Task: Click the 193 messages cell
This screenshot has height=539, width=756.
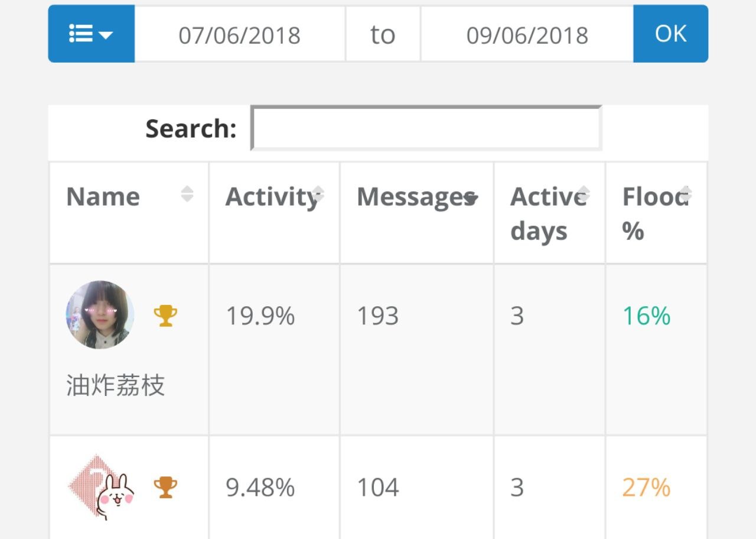Action: (x=378, y=316)
